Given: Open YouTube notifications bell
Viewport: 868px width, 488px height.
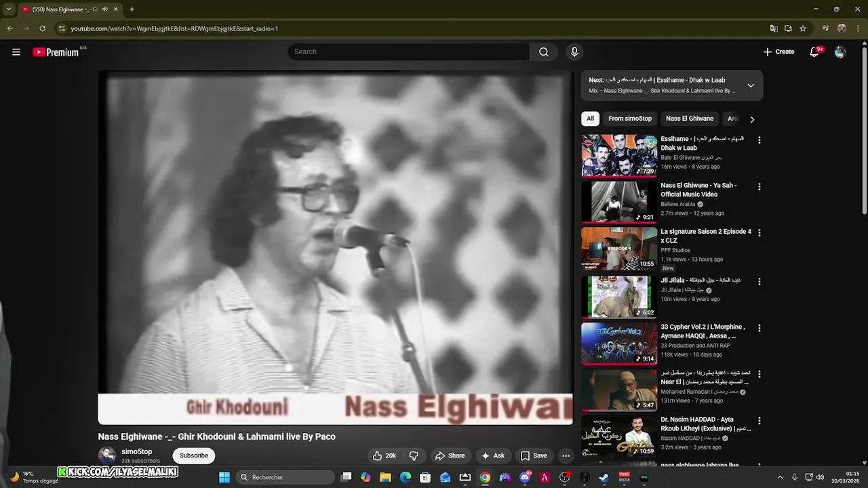Looking at the screenshot, I should click(815, 52).
